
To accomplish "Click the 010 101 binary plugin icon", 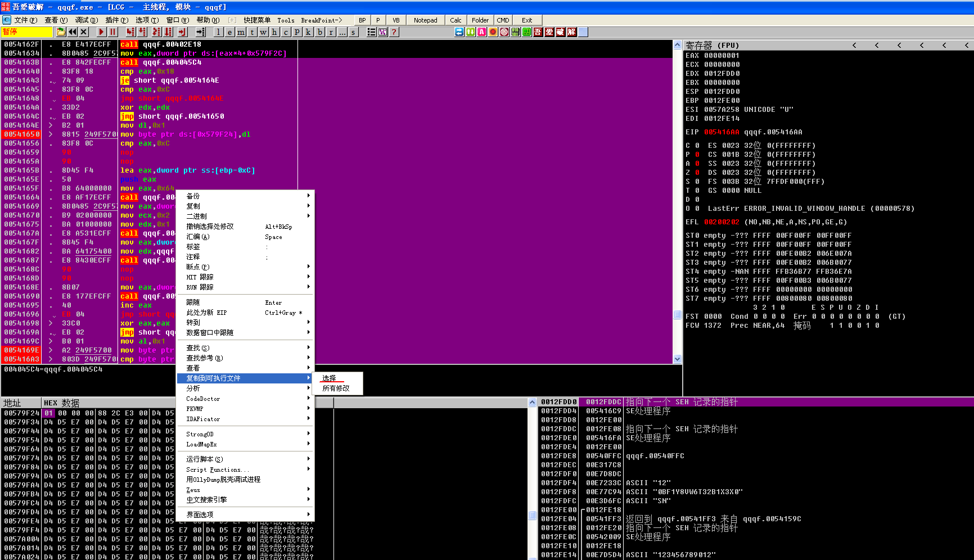I will pos(515,32).
